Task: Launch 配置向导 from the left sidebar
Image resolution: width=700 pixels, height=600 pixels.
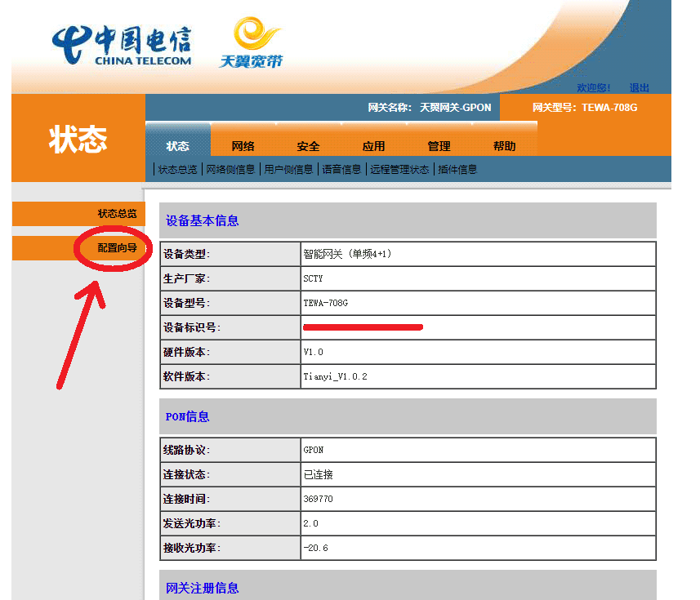Action: click(x=117, y=248)
